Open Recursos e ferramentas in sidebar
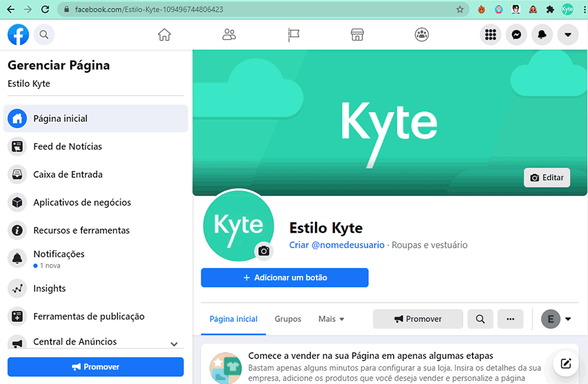Viewport: 588px width, 384px height. (96, 230)
